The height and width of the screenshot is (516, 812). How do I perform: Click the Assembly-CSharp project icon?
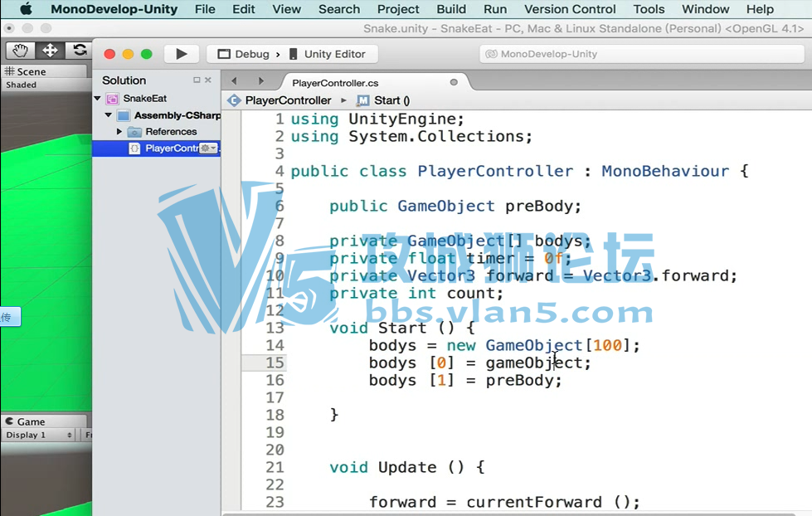click(x=124, y=115)
